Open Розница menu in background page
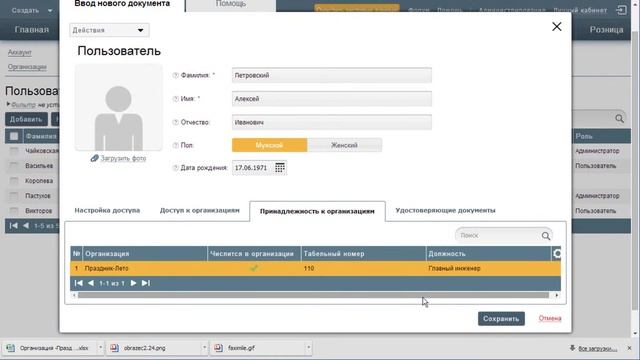The image size is (640, 360). pos(606,30)
